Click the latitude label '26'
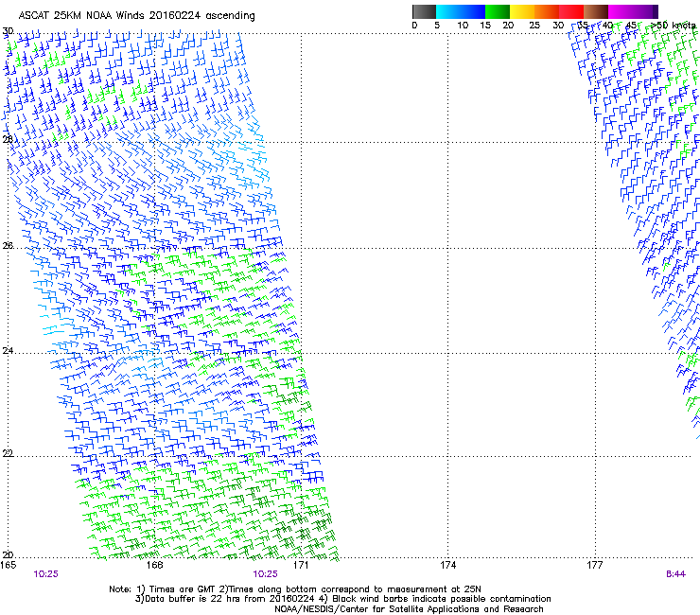The image size is (700, 615). point(8,246)
